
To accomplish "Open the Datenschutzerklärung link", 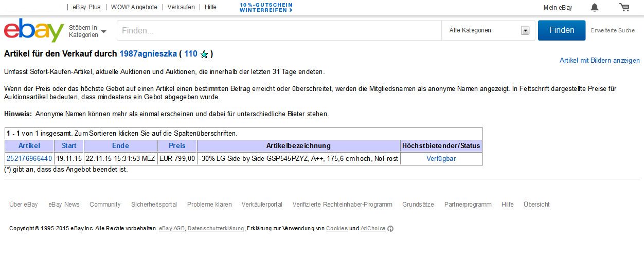I will pos(216,228).
